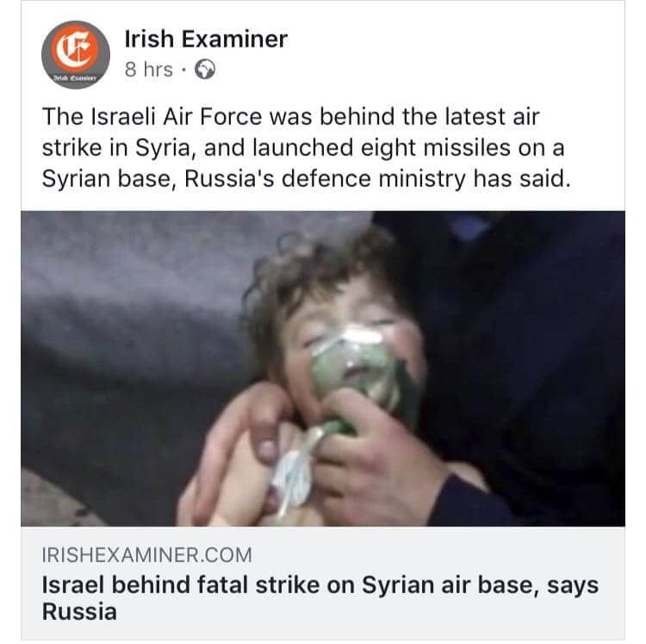
Task: Click the globe public audience icon
Action: 205,69
